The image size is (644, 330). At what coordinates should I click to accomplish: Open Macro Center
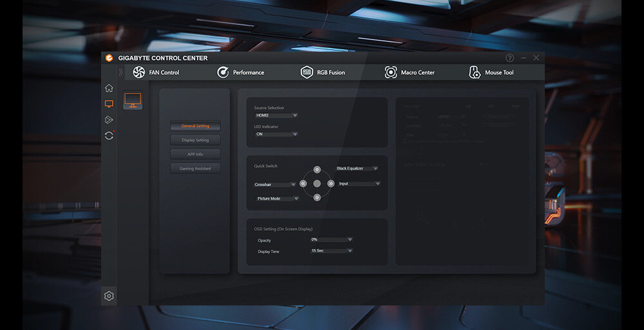[410, 72]
